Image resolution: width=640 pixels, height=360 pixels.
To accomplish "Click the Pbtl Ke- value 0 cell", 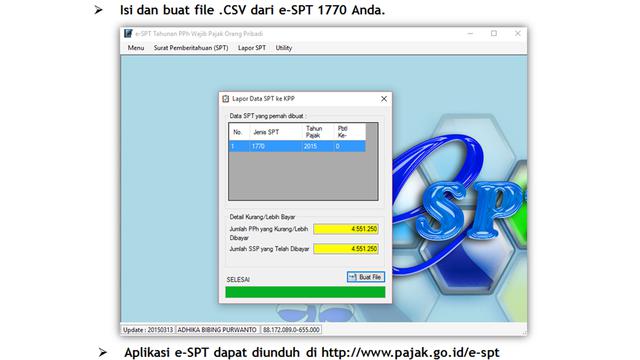I will pos(349,146).
